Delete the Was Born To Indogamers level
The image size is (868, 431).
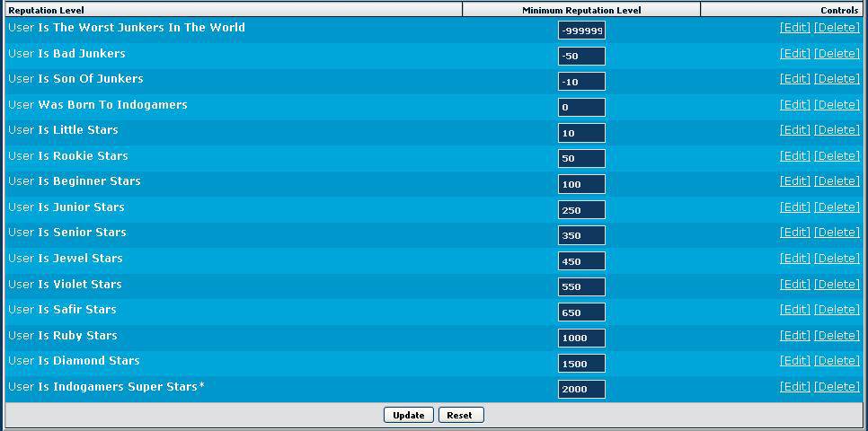pos(837,104)
